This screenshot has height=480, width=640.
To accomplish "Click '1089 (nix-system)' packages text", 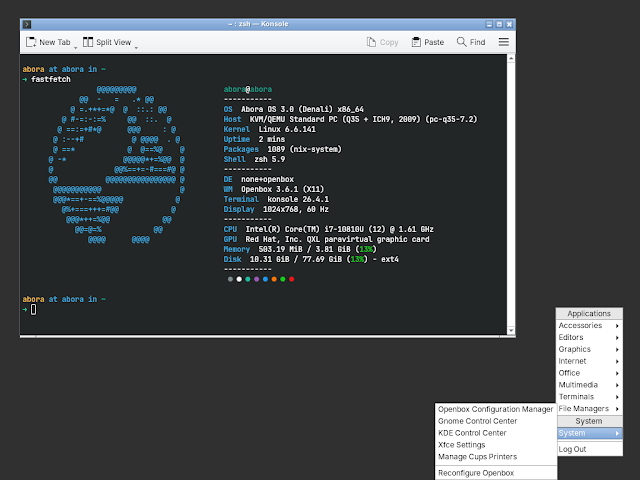I will (x=304, y=149).
